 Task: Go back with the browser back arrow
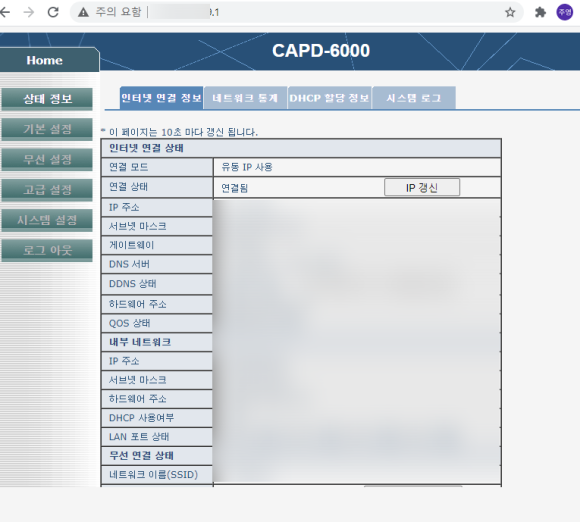click(5, 12)
